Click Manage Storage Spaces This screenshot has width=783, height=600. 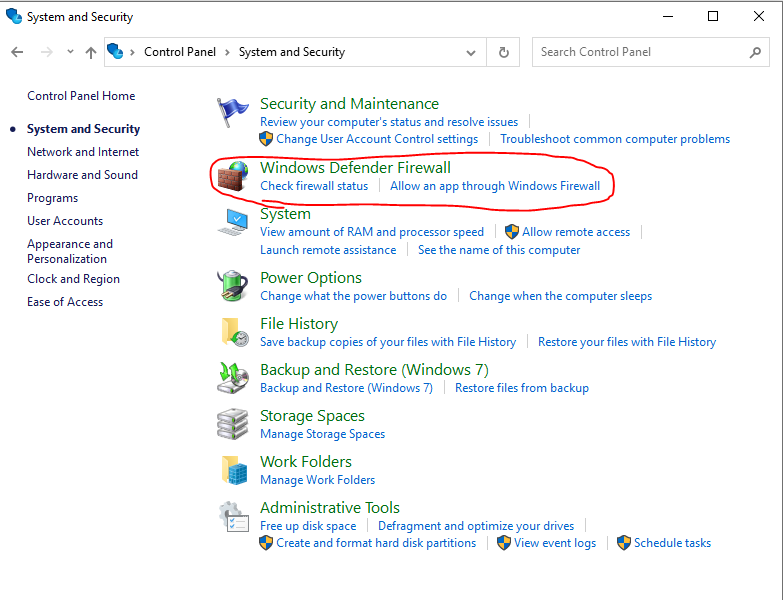tap(323, 434)
